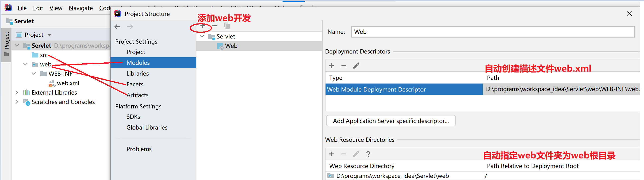644x180 pixels.
Task: Edit deployment descriptor with pencil icon
Action: 356,66
